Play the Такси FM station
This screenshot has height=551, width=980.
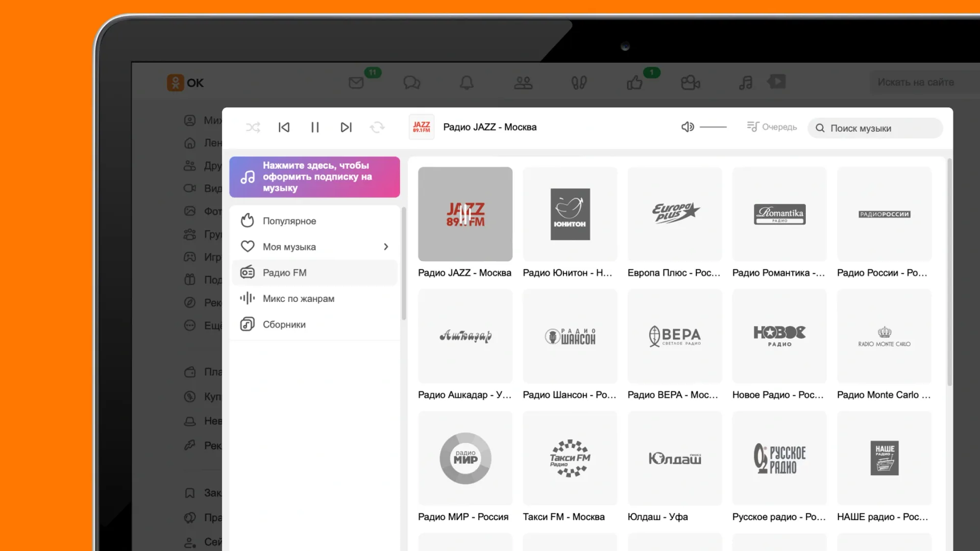coord(570,458)
